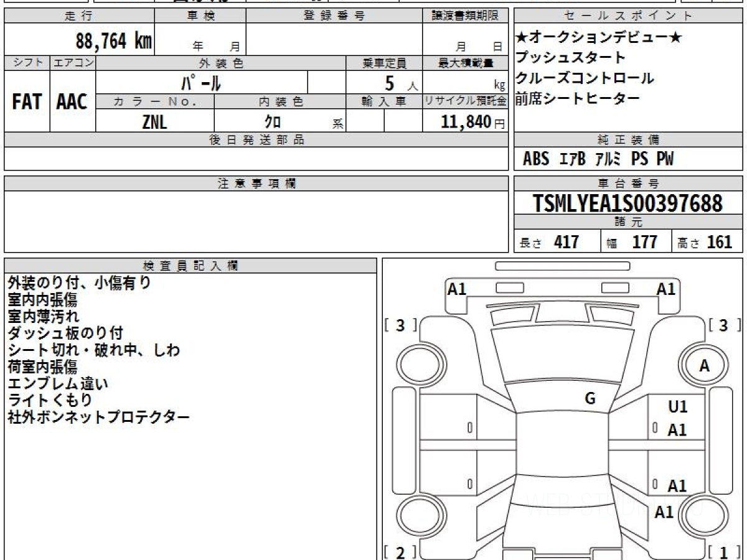Select the AAC air conditioner value
This screenshot has height=560, width=747.
click(72, 102)
